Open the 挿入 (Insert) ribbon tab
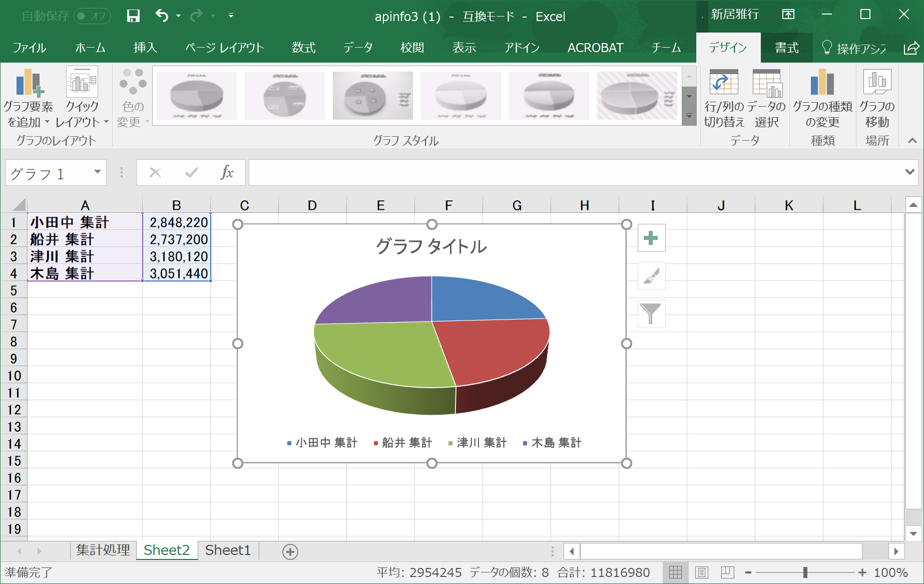This screenshot has height=584, width=924. [145, 48]
